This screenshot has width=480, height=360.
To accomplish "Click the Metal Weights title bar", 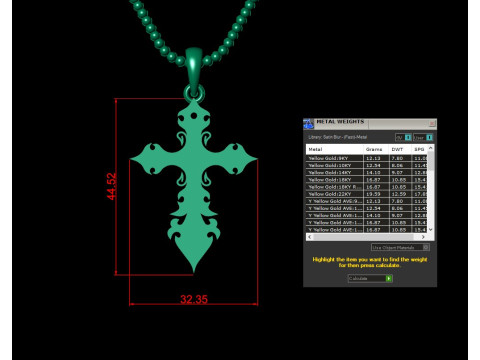I will pyautogui.click(x=370, y=124).
